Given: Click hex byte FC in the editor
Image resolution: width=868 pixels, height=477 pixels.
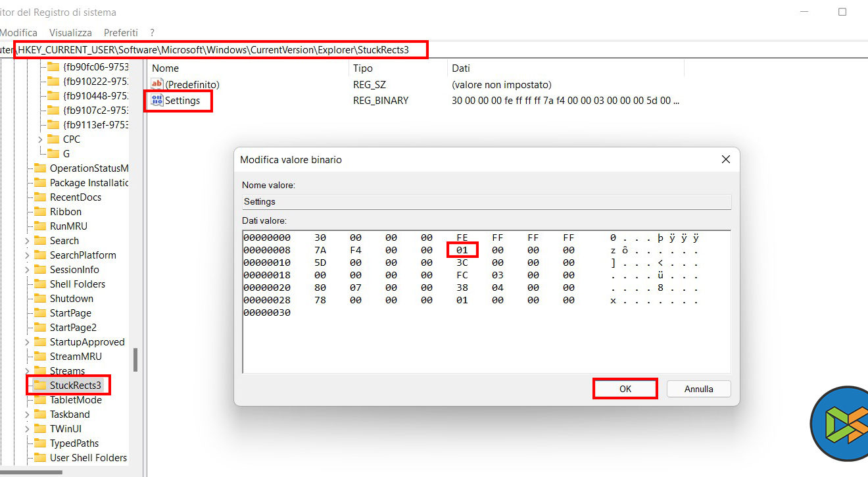Looking at the screenshot, I should coord(462,275).
